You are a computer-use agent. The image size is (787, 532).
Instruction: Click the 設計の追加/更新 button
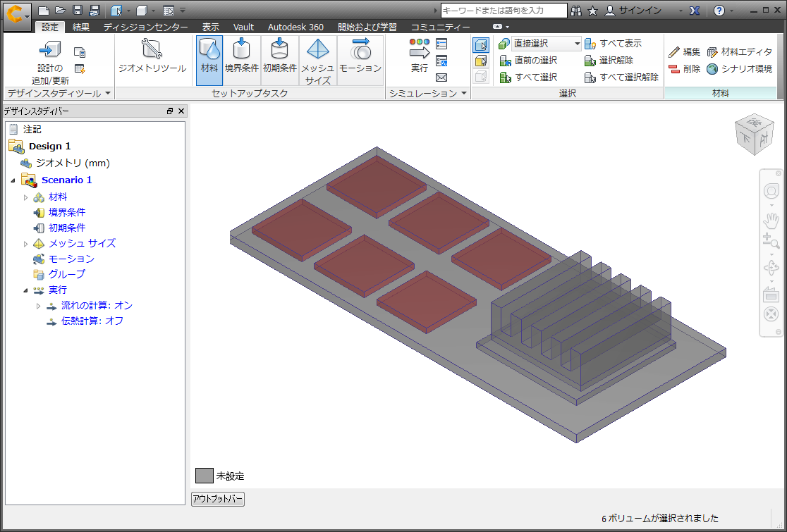click(50, 62)
